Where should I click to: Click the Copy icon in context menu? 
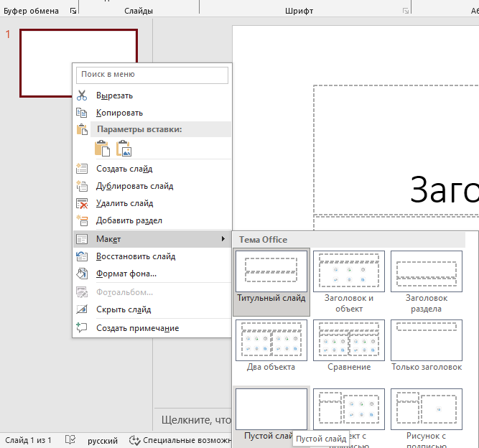pos(82,113)
